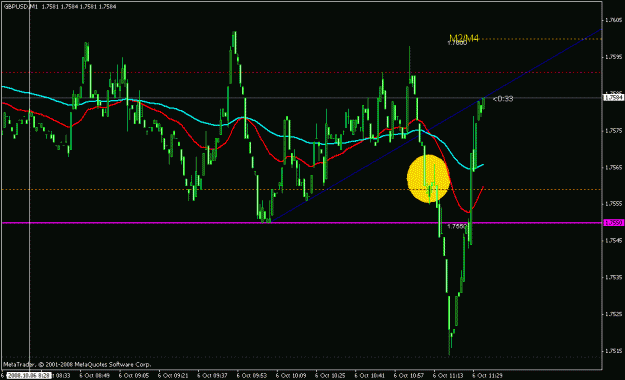Click the 6 Oct 11:13 time label
The image size is (625, 380).
pyautogui.click(x=448, y=375)
